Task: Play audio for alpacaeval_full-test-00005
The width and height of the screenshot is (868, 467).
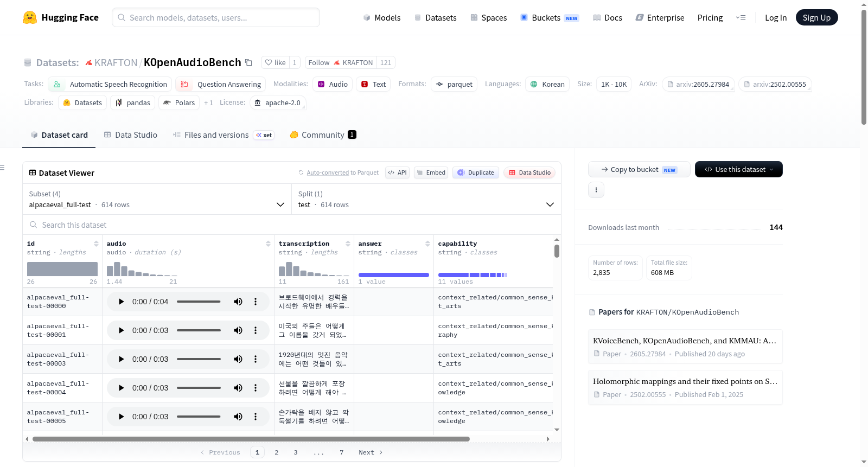Action: tap(121, 417)
